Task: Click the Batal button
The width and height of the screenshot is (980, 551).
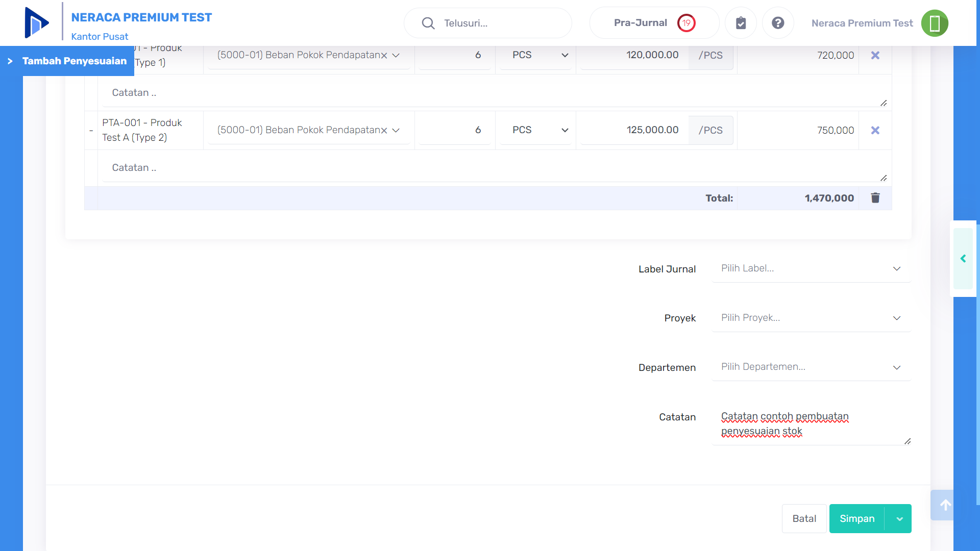Action: click(804, 519)
